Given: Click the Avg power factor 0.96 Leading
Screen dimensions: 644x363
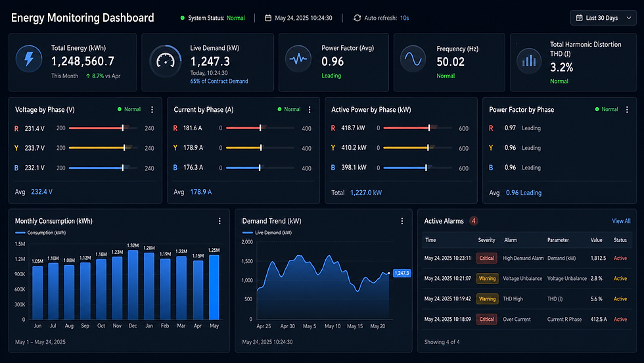Looking at the screenshot, I should (x=524, y=193).
